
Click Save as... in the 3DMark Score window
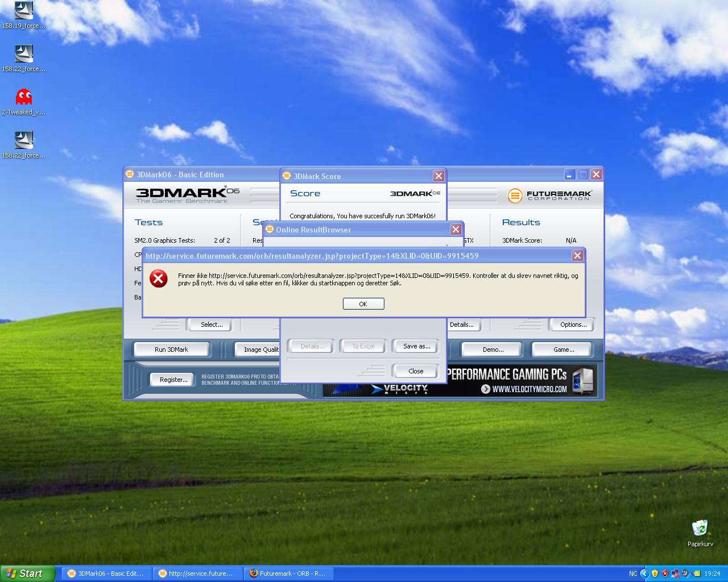416,346
